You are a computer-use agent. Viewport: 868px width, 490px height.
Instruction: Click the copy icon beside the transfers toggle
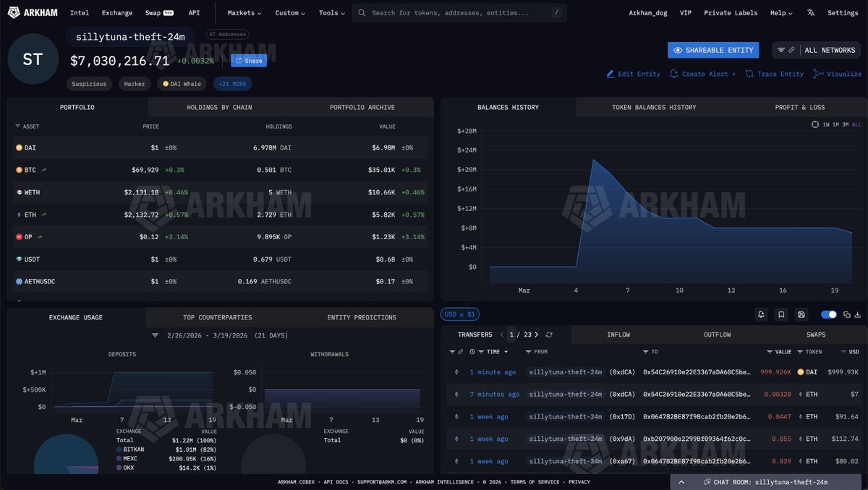coord(846,314)
